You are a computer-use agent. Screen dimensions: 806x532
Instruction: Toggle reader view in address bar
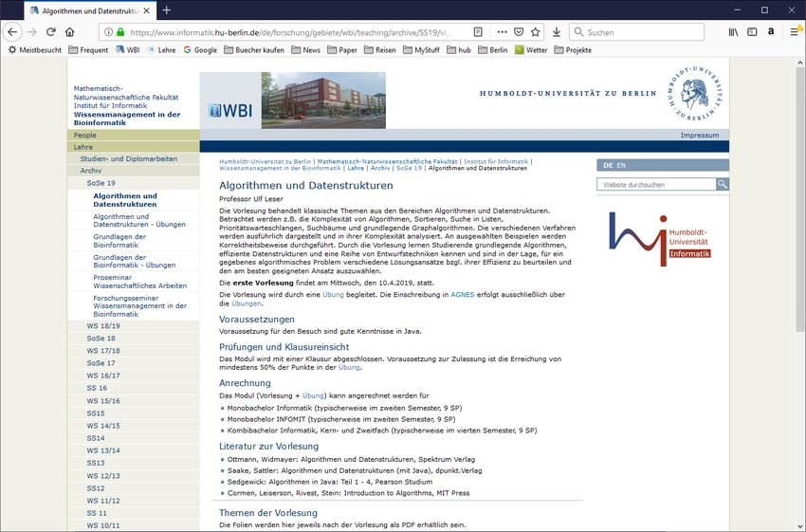(478, 32)
